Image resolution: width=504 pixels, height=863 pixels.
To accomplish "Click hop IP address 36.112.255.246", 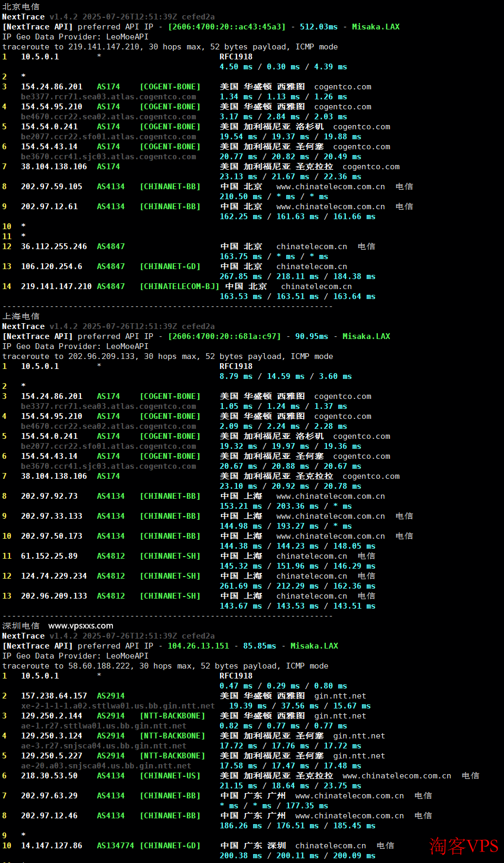I will pos(54,246).
